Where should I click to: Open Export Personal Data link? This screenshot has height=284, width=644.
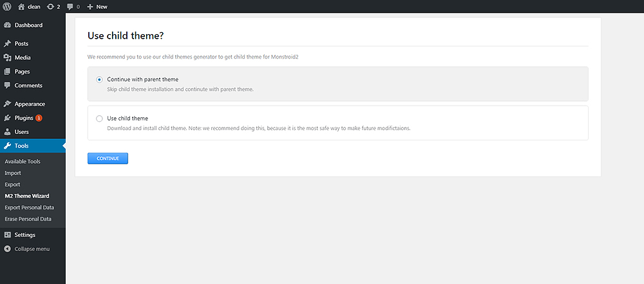pyautogui.click(x=29, y=207)
